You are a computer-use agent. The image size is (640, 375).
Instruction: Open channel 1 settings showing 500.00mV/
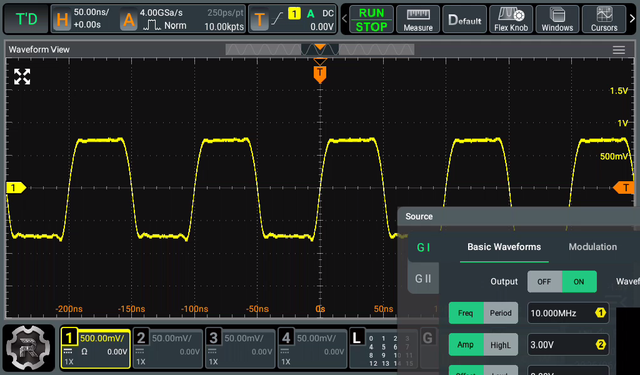click(96, 349)
